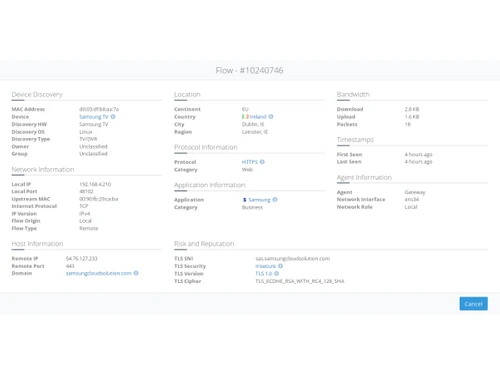Select the Network Role value Local

(411, 207)
